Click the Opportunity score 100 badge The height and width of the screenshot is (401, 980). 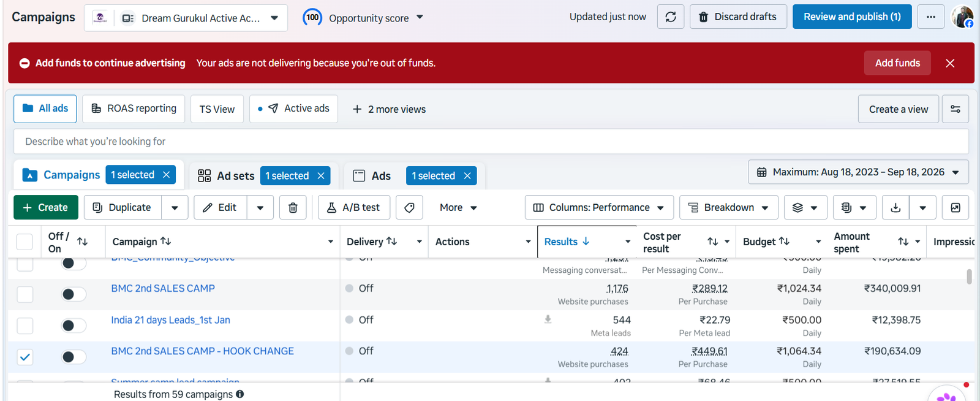pyautogui.click(x=312, y=17)
